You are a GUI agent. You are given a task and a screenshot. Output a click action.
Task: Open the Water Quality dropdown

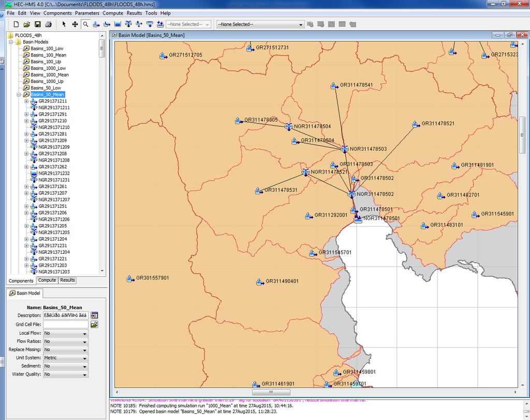[x=66, y=374]
